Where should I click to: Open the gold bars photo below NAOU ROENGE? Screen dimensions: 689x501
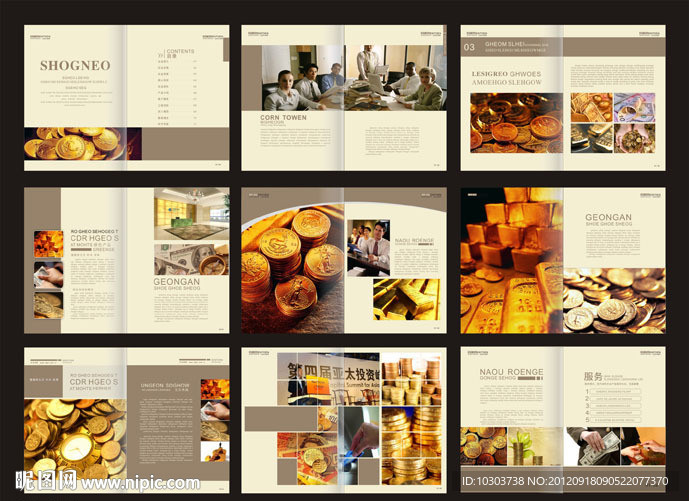tap(406, 299)
